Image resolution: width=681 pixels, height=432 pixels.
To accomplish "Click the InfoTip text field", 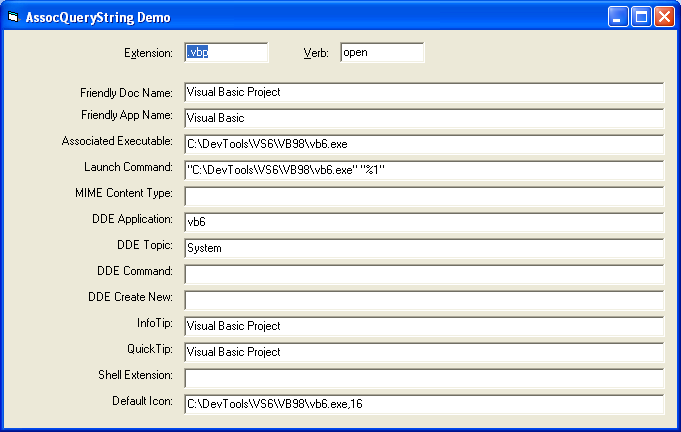I will point(424,326).
